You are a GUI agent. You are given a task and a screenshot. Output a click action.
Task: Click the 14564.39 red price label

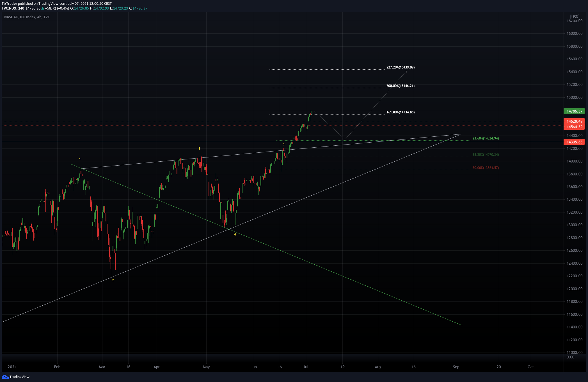(x=574, y=127)
